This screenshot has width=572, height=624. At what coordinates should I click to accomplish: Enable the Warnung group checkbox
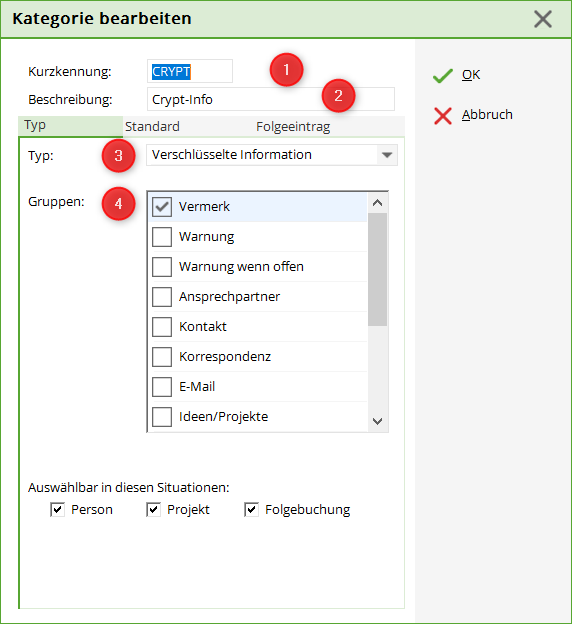[x=162, y=237]
